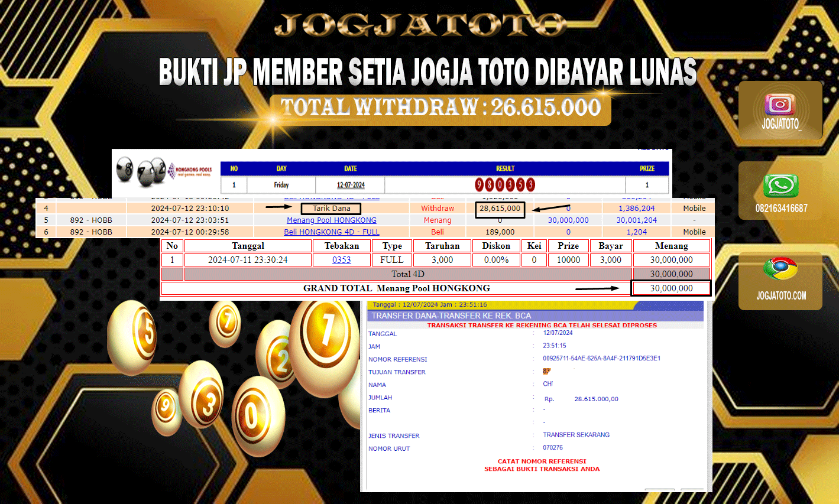Image resolution: width=839 pixels, height=504 pixels.
Task: Click the TRANSFER SEKARANG value
Action: (576, 435)
